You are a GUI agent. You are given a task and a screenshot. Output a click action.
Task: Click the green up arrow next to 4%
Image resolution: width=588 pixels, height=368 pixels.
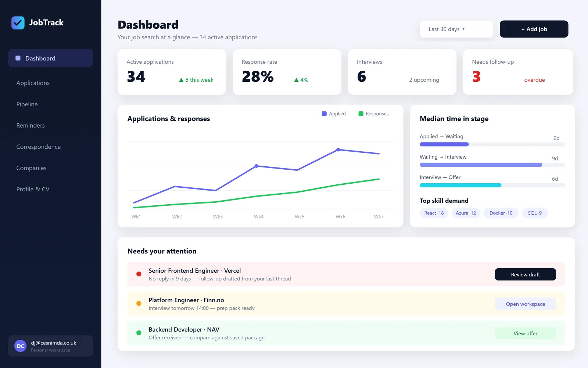tap(296, 80)
